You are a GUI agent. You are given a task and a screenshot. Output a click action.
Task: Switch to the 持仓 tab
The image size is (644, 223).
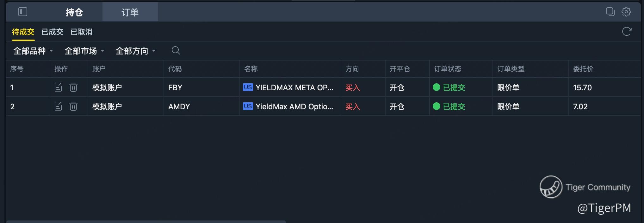pos(74,12)
